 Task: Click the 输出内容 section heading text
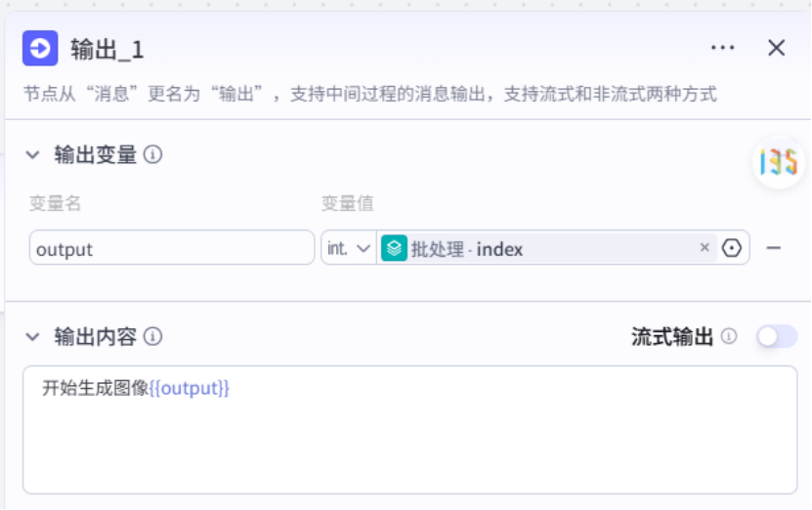tap(96, 337)
